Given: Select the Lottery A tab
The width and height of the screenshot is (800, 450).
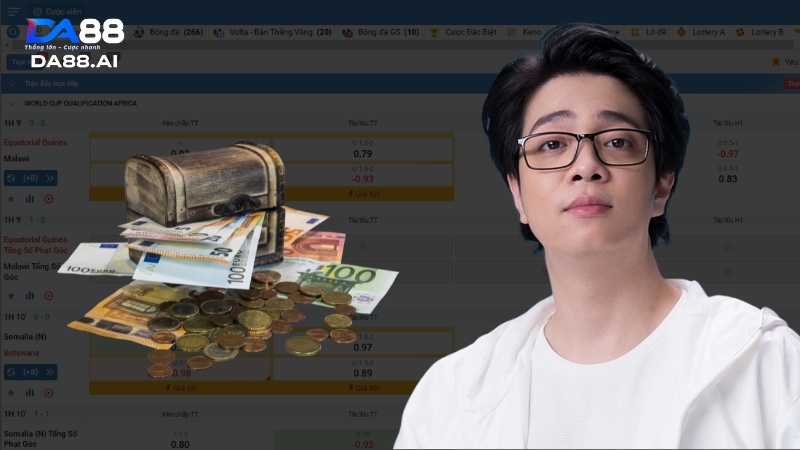Looking at the screenshot, I should pos(708,32).
